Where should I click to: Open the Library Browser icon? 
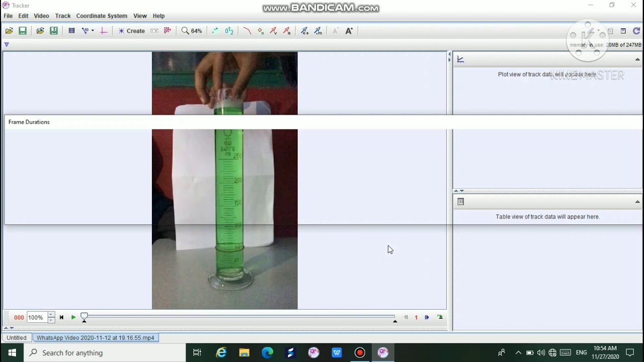[x=40, y=31]
